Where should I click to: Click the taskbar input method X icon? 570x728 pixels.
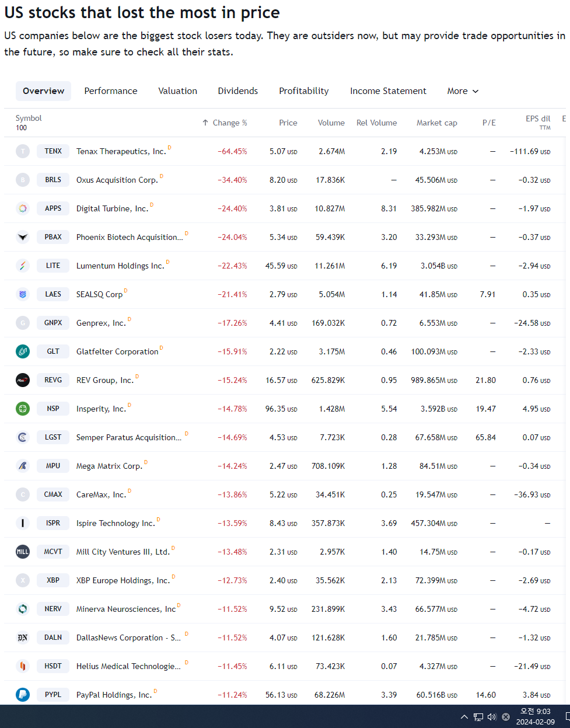506,717
